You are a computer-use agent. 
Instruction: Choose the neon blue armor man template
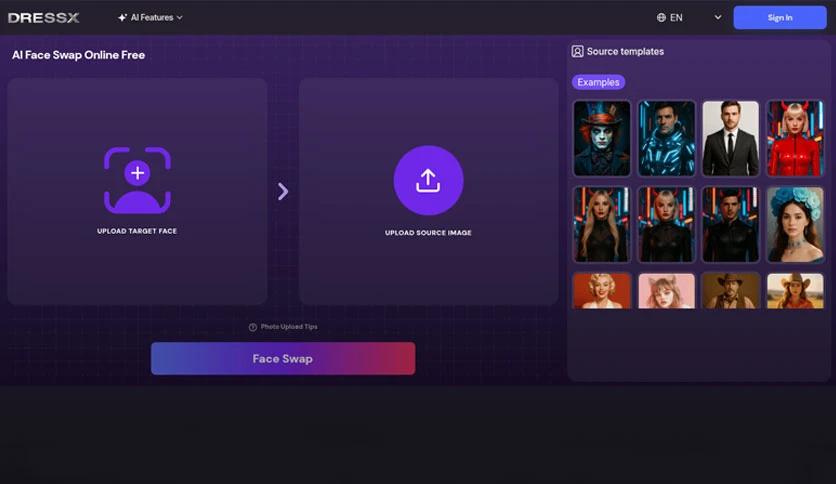click(666, 138)
